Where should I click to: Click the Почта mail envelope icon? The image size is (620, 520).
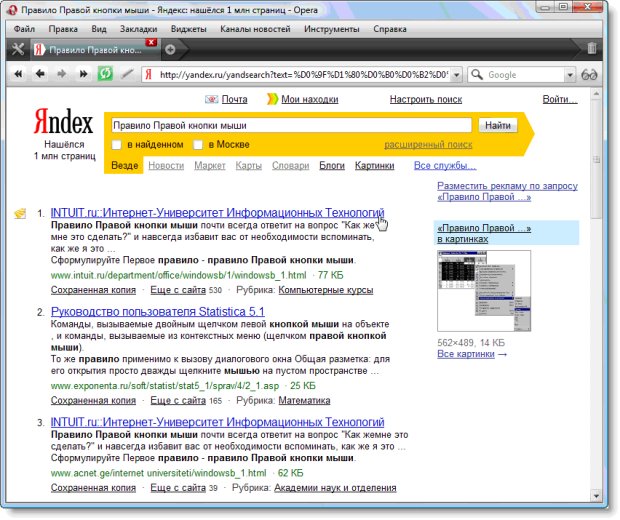212,99
